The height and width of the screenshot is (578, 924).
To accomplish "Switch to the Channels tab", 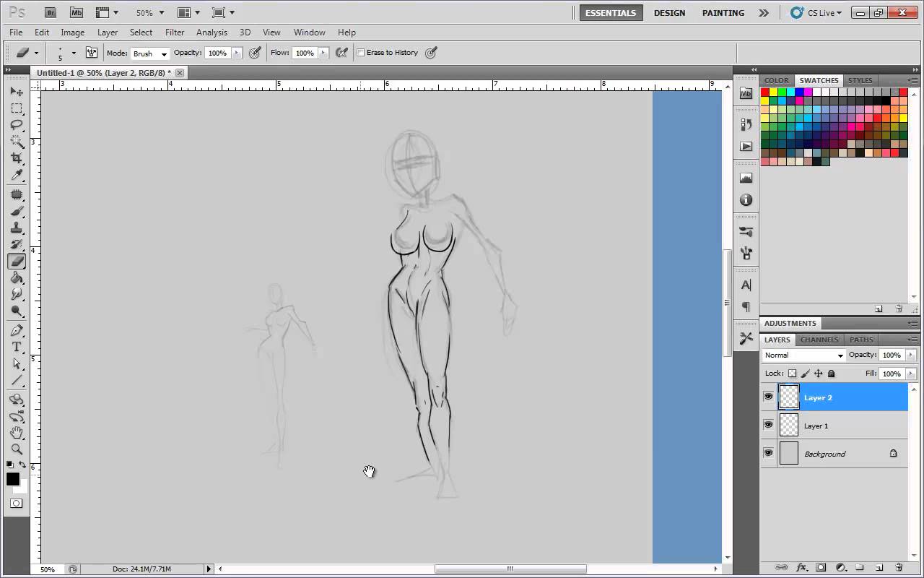I will point(819,340).
